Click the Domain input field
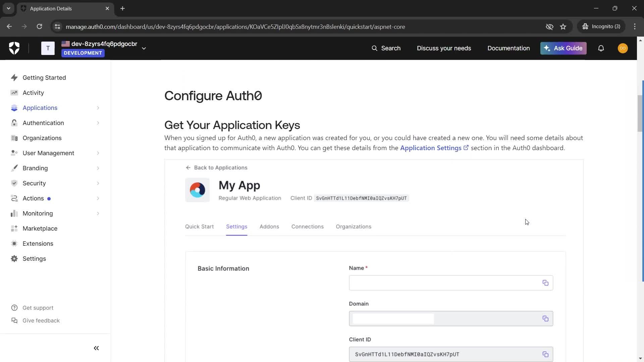Image resolution: width=644 pixels, height=362 pixels. (451, 319)
